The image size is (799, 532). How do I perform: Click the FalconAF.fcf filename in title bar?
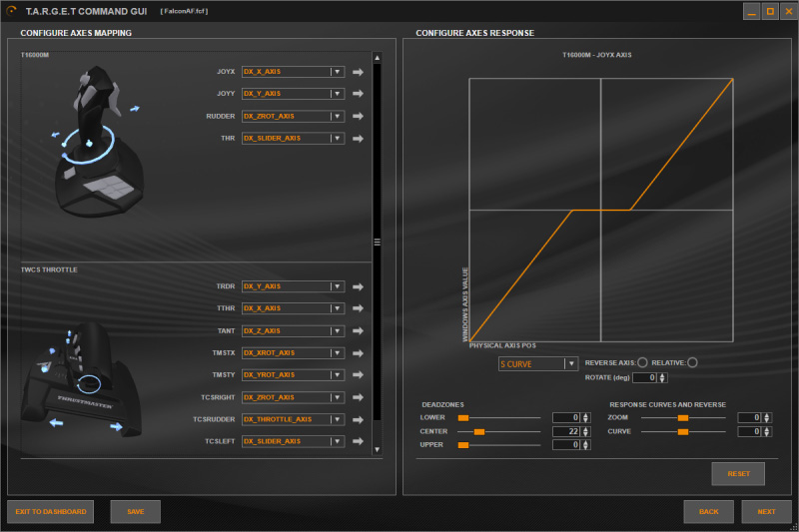coord(184,11)
